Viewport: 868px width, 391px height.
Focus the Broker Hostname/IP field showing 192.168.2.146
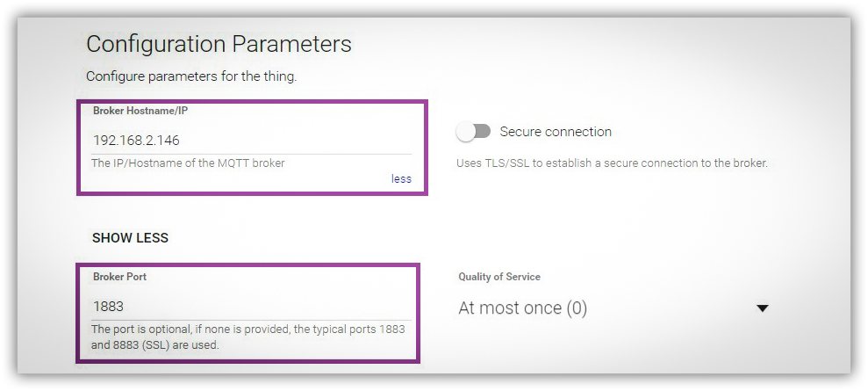pos(252,141)
